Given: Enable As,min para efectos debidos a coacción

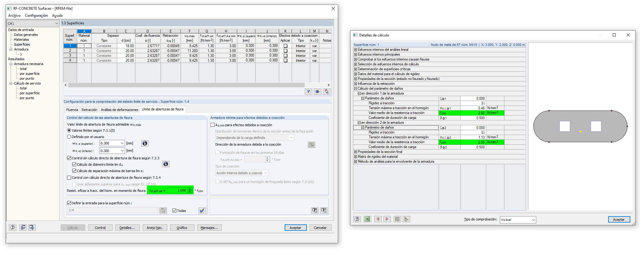Looking at the screenshot, I should click(213, 125).
